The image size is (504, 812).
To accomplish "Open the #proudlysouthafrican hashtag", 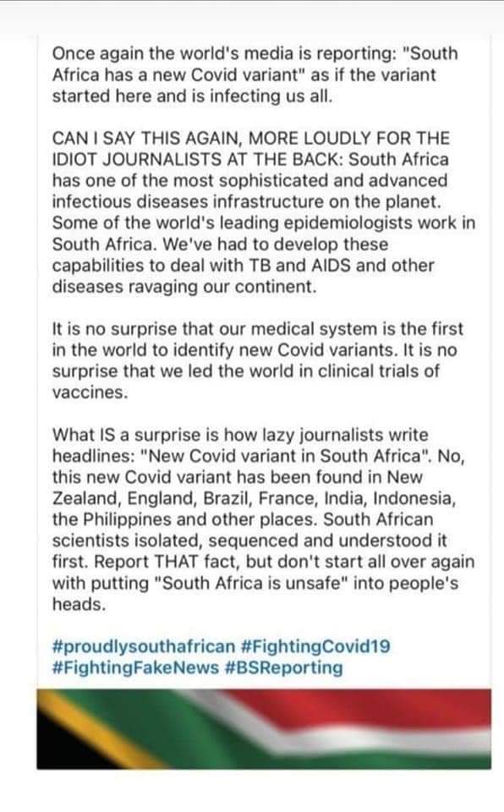I will [x=144, y=647].
